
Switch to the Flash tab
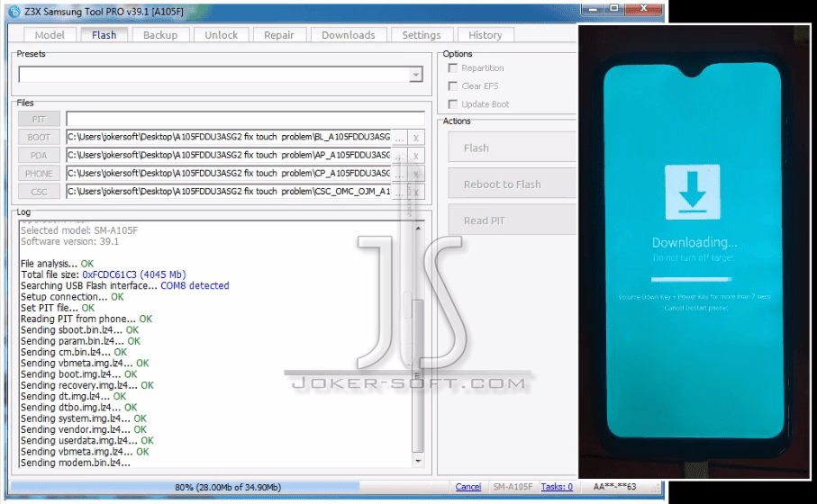[x=104, y=34]
